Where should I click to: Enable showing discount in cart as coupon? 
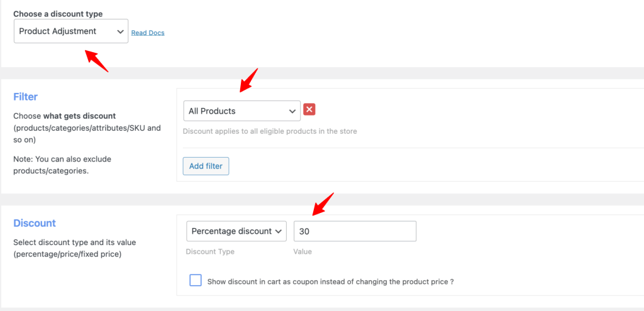coord(196,281)
